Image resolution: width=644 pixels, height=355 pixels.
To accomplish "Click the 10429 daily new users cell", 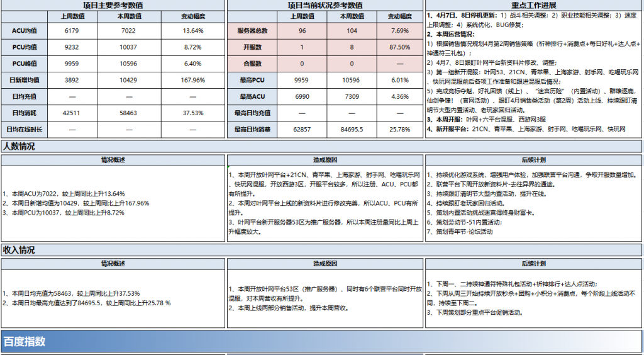I will point(129,80).
